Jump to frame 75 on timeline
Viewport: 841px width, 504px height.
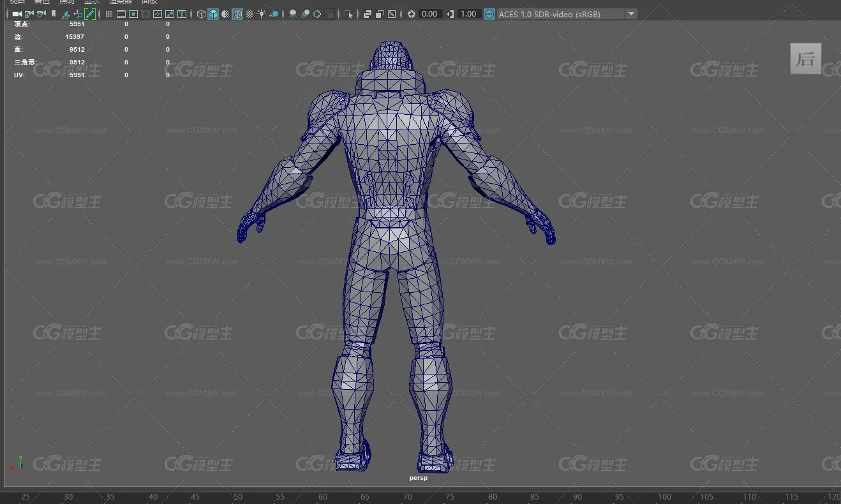click(450, 497)
